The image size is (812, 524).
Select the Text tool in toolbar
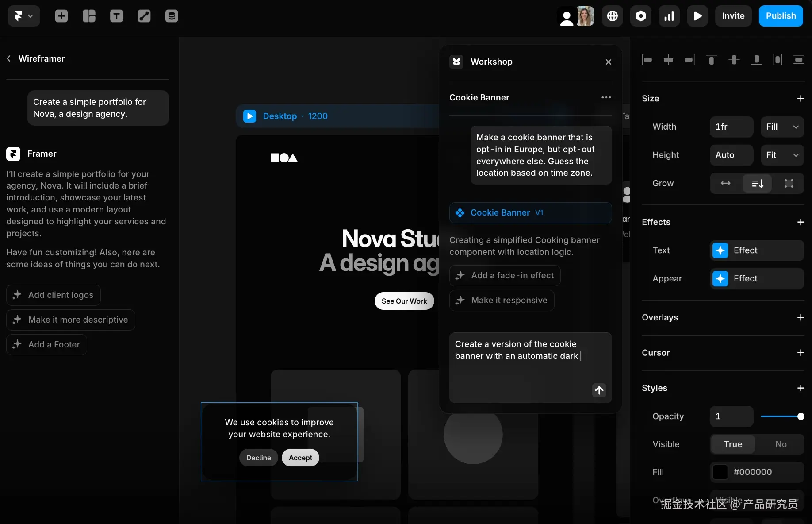[116, 16]
